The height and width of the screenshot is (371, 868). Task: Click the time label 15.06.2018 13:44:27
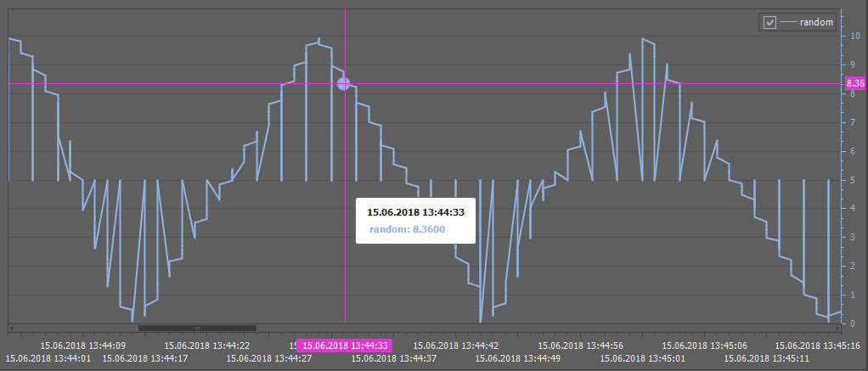[x=269, y=357]
